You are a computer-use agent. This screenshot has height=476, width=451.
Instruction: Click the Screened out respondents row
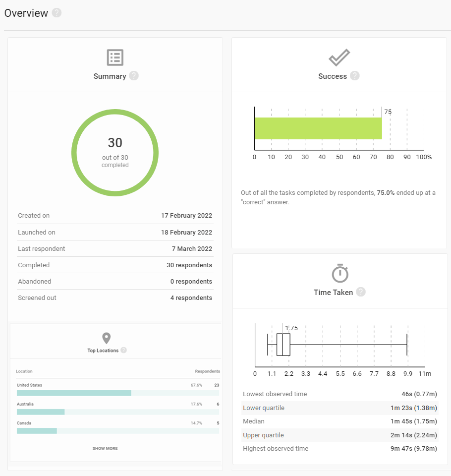pos(115,298)
